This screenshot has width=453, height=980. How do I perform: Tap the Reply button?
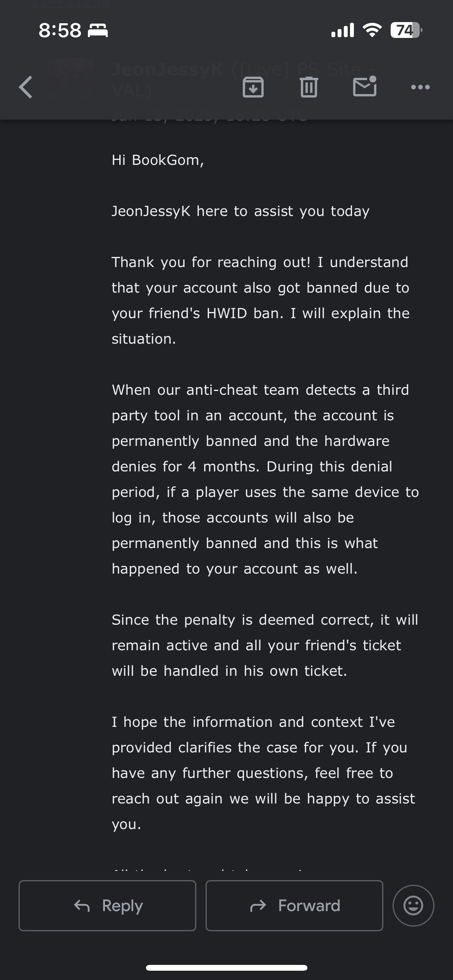(107, 906)
